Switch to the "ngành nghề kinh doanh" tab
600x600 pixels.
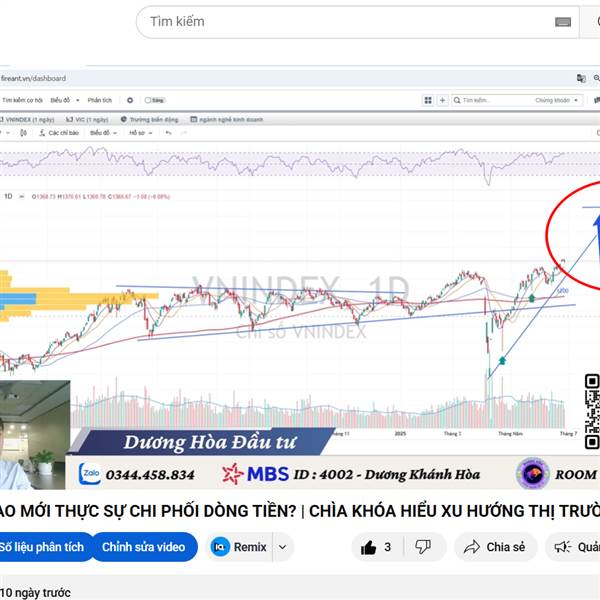click(x=227, y=120)
